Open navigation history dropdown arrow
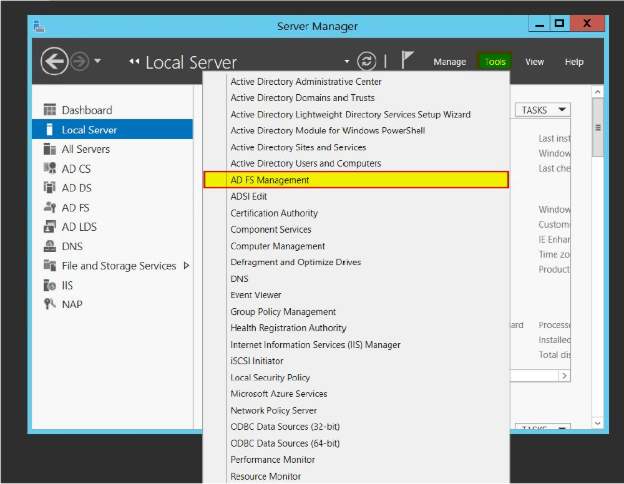Screen dimensions: 624x484 (98, 62)
